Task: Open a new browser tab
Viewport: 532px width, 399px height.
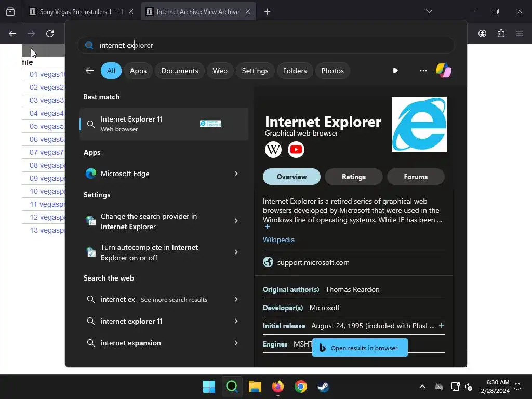Action: tap(267, 12)
